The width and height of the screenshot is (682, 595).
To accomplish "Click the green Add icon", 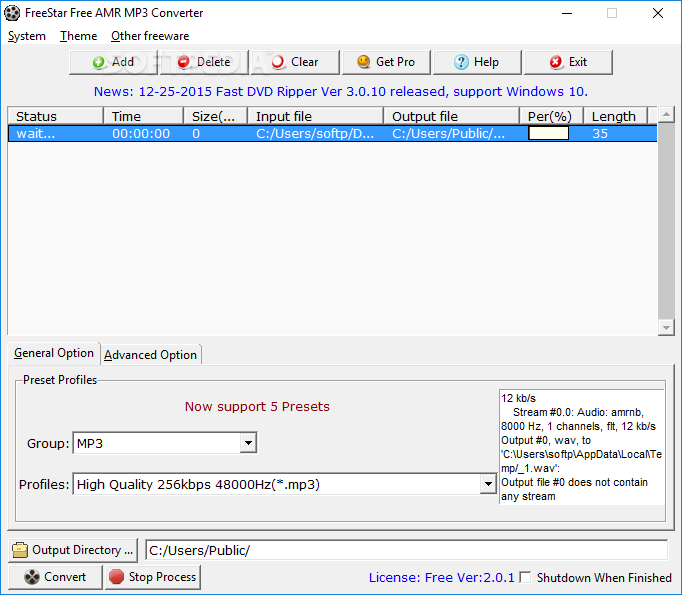I will 99,62.
